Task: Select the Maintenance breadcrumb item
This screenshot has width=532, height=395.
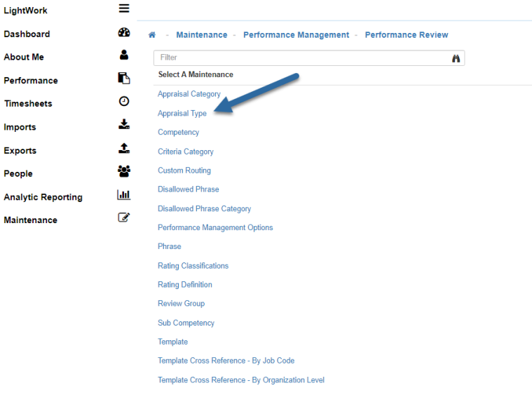Action: (x=202, y=35)
